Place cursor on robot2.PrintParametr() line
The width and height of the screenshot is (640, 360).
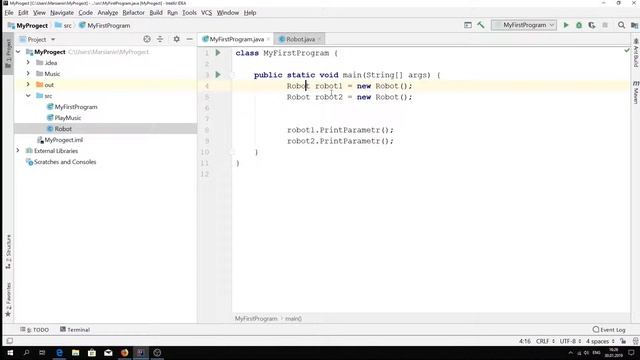point(340,141)
